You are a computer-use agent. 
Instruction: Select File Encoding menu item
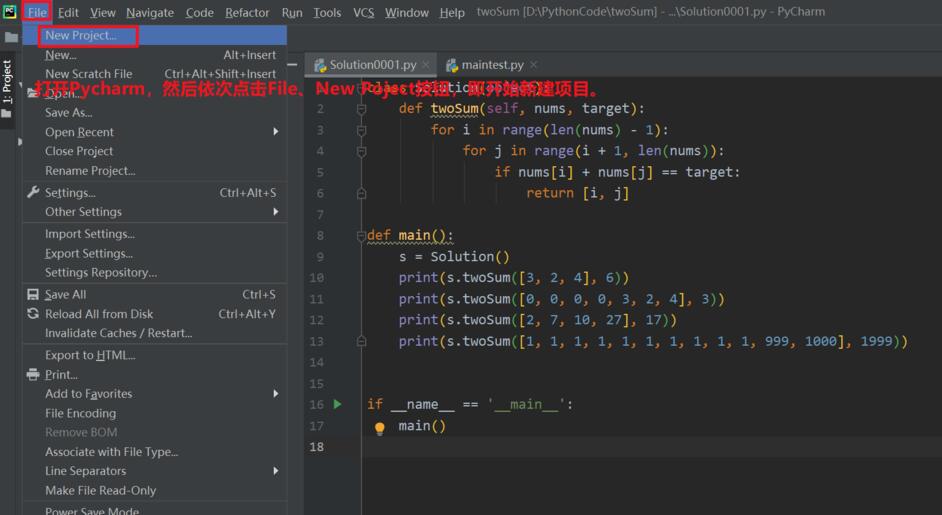point(154,413)
